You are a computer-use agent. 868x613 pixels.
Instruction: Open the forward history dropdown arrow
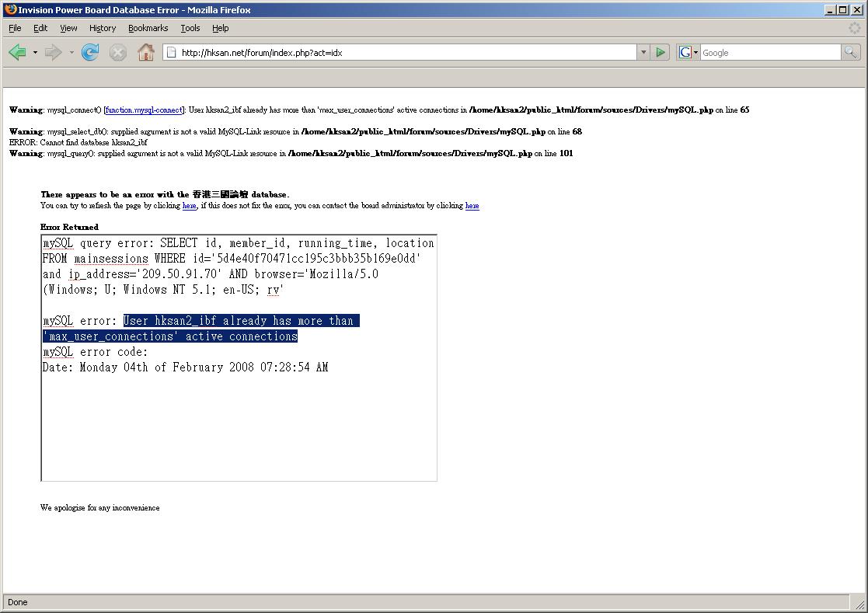coord(71,53)
